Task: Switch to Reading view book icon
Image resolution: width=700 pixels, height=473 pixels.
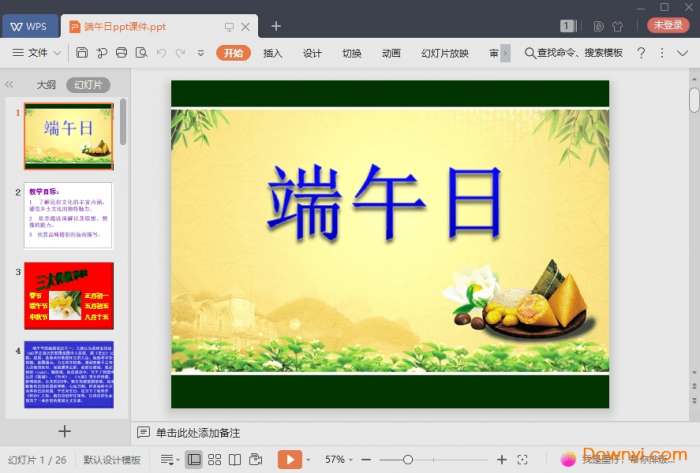Action: [x=235, y=459]
